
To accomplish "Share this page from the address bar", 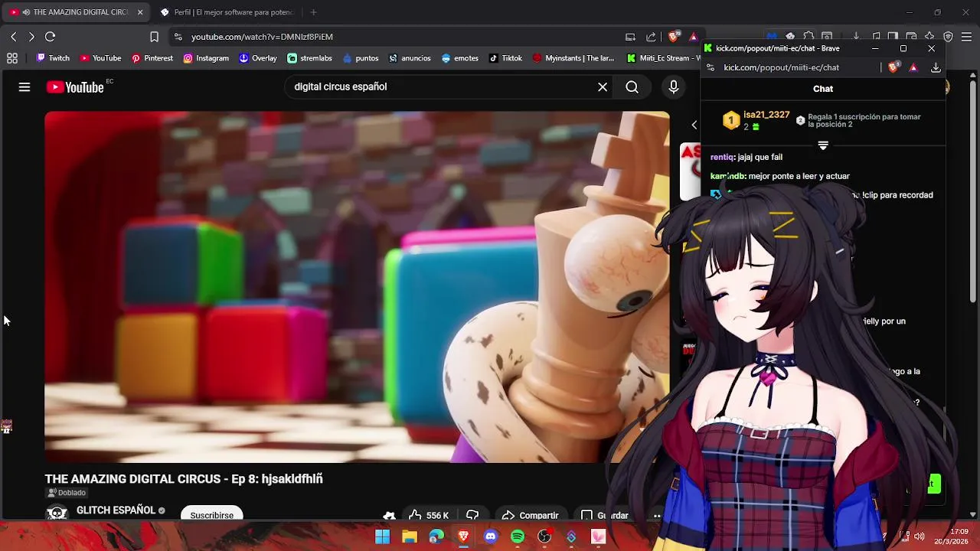I will (x=651, y=37).
